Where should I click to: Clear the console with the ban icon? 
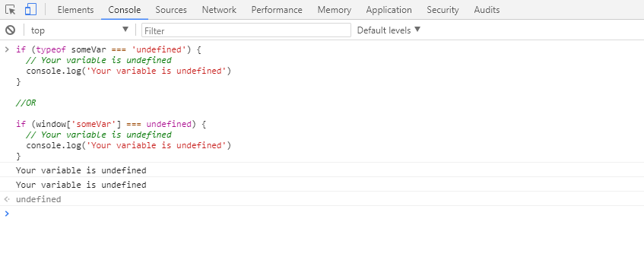click(x=11, y=30)
